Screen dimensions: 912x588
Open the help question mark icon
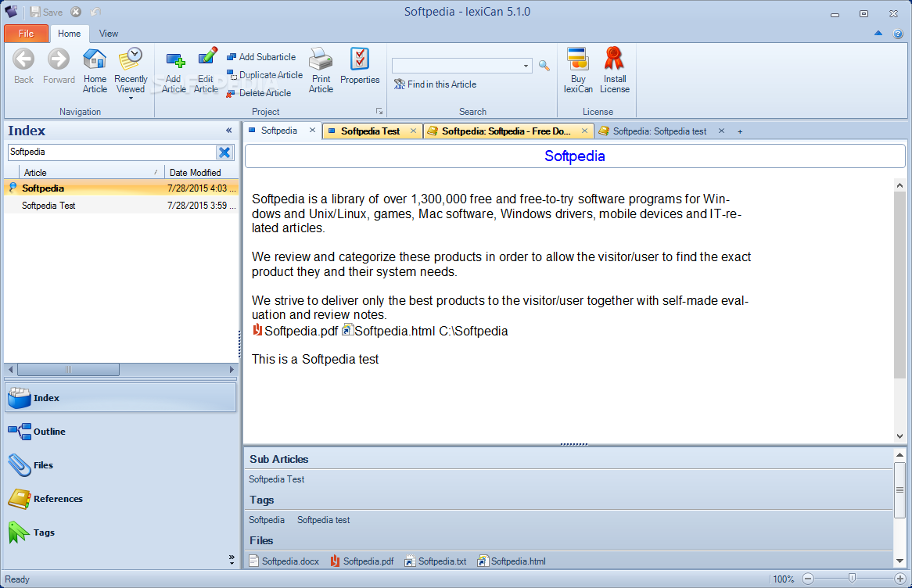[x=898, y=34]
